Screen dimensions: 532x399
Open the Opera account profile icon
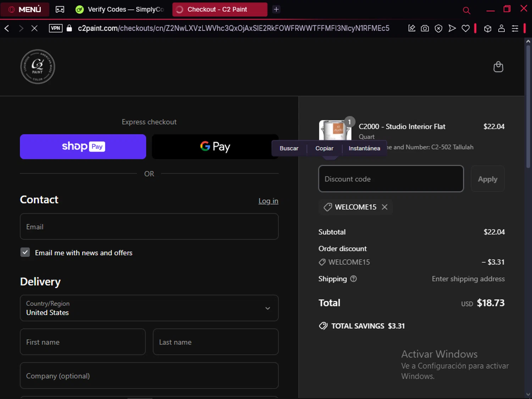click(x=501, y=28)
